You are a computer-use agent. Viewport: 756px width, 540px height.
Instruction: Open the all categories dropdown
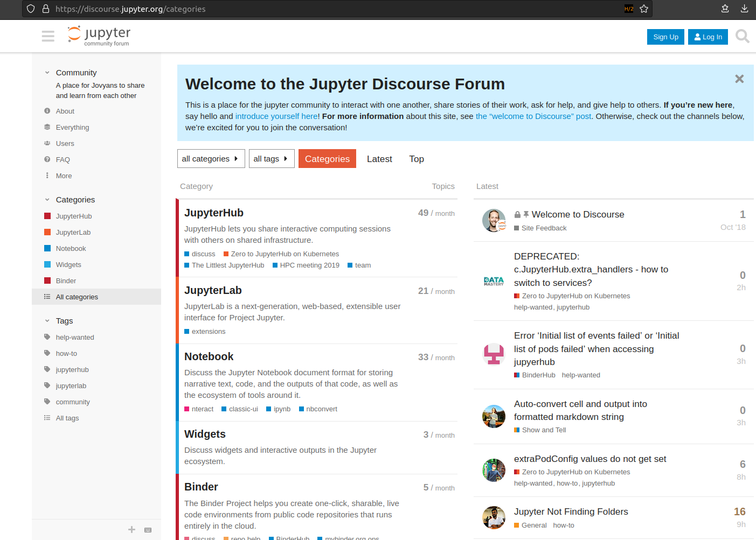211,159
